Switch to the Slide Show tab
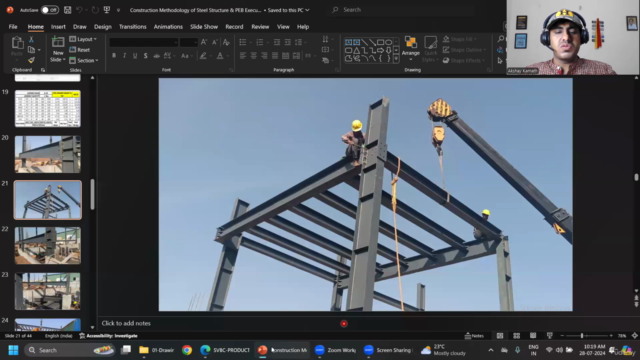This screenshot has height=360, width=640. (x=204, y=27)
